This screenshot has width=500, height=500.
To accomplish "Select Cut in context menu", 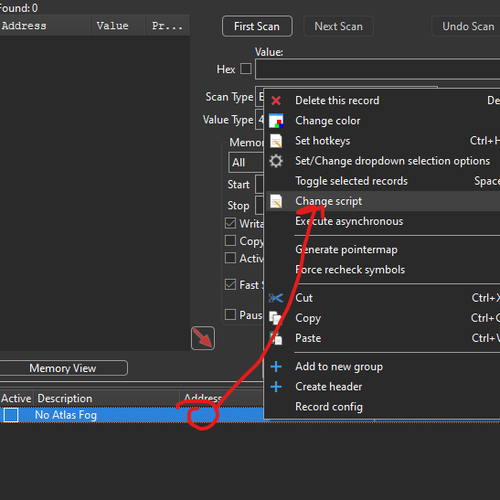I will [x=383, y=298].
